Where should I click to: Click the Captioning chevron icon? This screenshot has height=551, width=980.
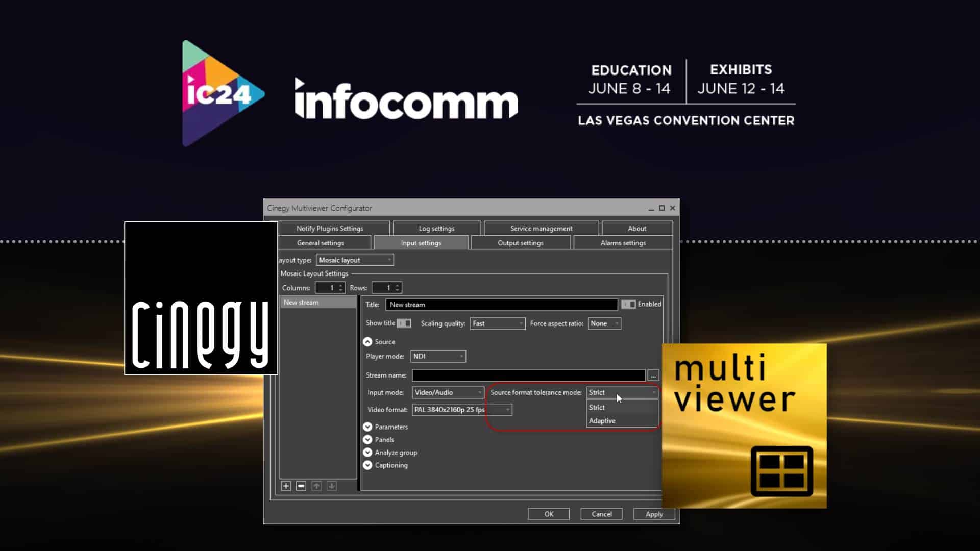click(x=368, y=465)
